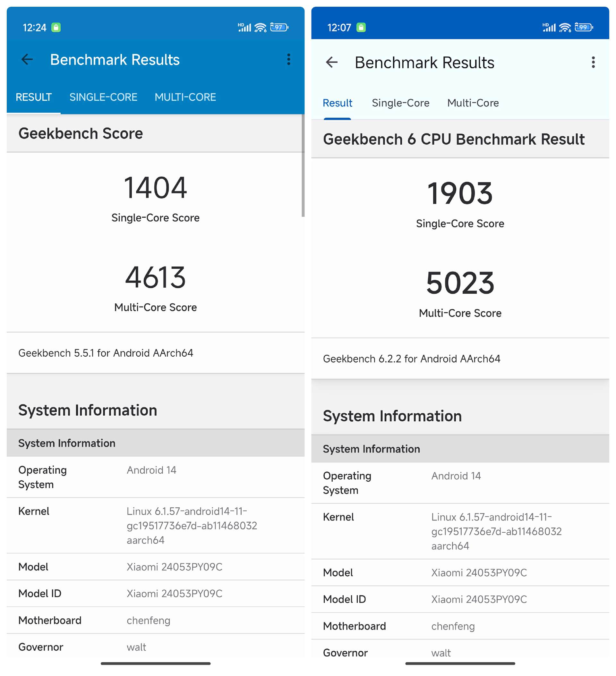616x676 pixels.
Task: Tap the battery indicator showing 97
Action: pos(279,27)
